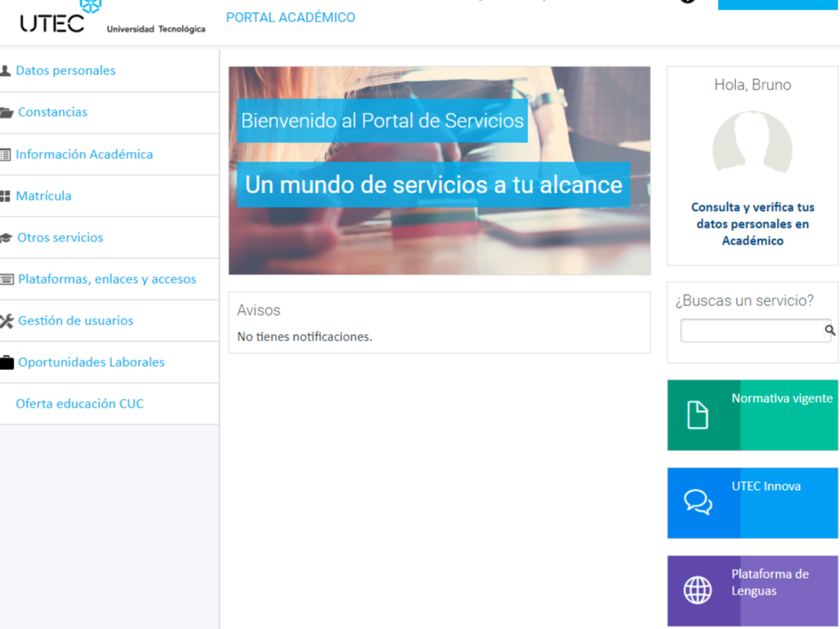The width and height of the screenshot is (840, 629).
Task: Open the PORTAL ACADÉMICO menu item
Action: [291, 17]
